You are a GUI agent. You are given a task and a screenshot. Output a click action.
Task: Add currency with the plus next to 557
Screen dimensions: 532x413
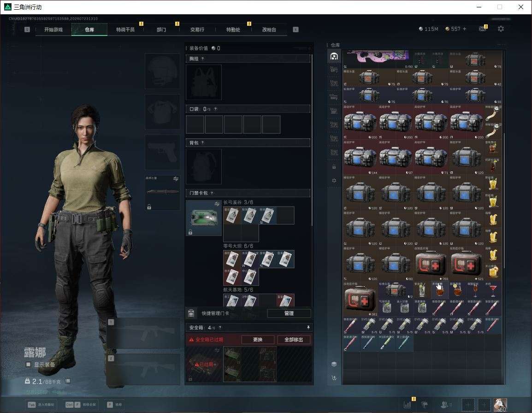tap(465, 29)
